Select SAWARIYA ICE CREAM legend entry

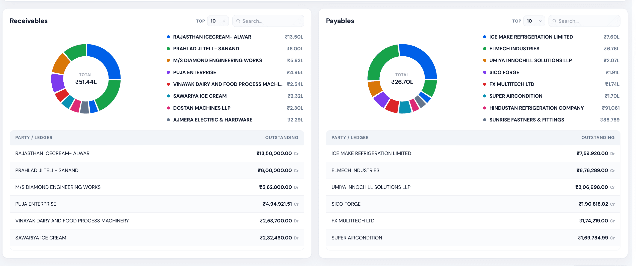(235, 96)
